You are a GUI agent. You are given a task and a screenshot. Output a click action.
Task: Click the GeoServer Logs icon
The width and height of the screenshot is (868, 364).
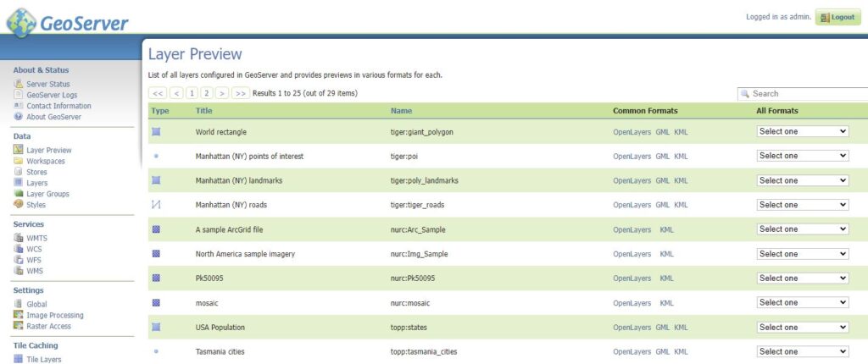pos(19,95)
